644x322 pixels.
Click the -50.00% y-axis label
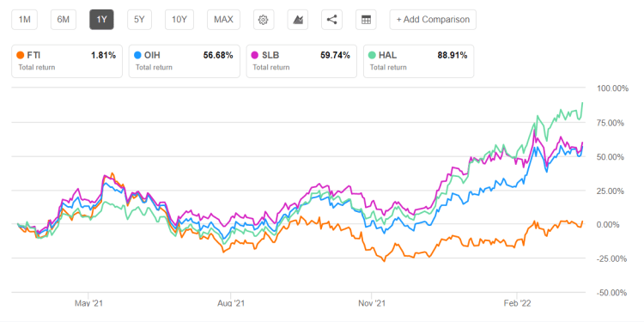[613, 294]
